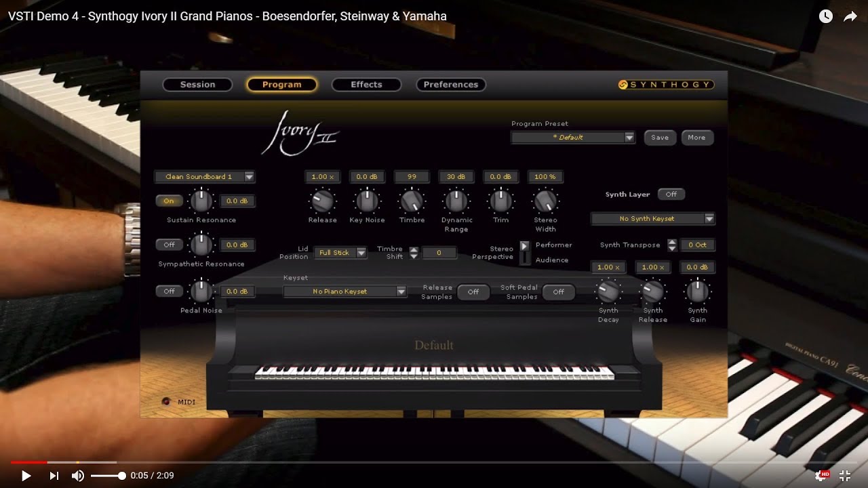Exit full screen mode
This screenshot has width=868, height=488.
(845, 476)
